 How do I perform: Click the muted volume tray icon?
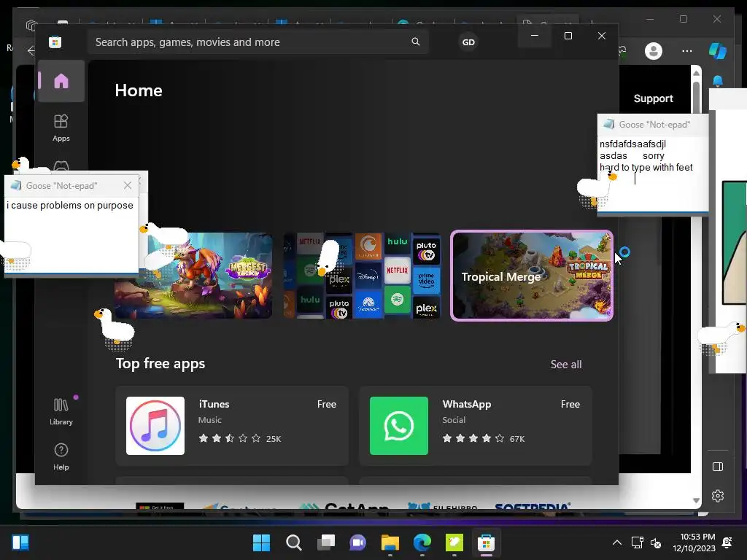click(x=656, y=542)
